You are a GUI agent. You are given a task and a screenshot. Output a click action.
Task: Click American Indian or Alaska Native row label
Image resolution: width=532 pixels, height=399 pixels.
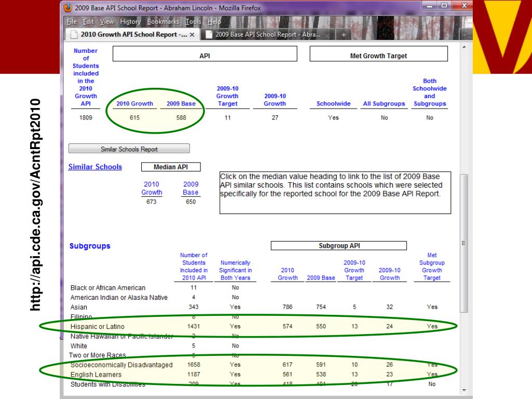pyautogui.click(x=119, y=298)
